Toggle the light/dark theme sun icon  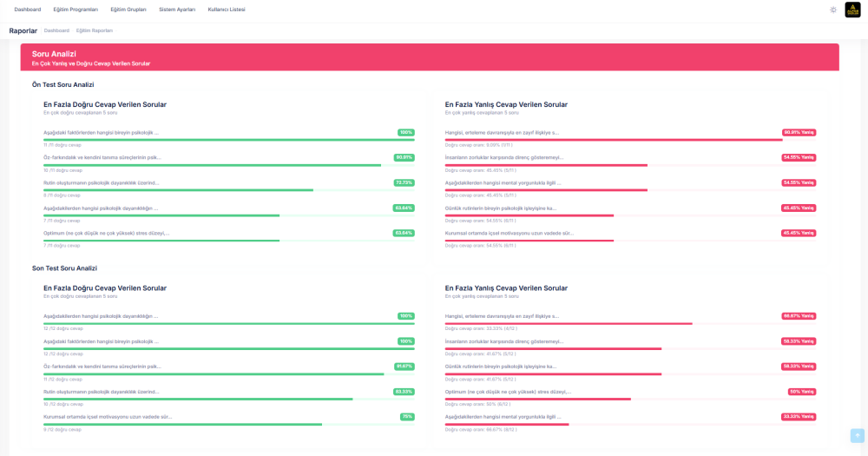[x=833, y=10]
